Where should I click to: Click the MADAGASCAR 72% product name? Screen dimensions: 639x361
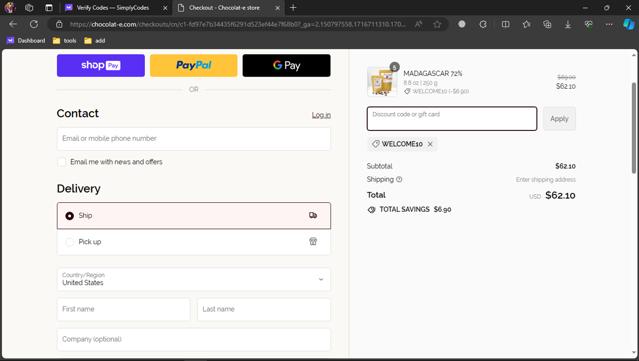[433, 73]
